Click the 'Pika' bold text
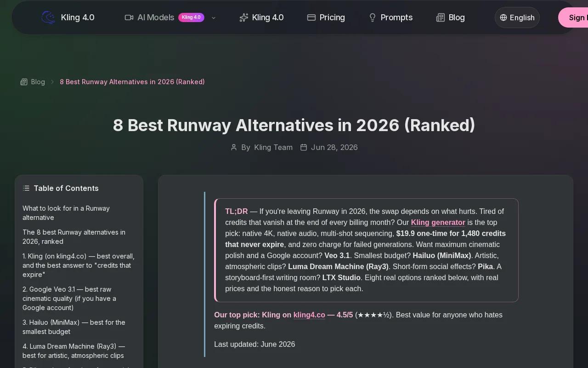Screen dimensions: 588x368 (x=485, y=267)
